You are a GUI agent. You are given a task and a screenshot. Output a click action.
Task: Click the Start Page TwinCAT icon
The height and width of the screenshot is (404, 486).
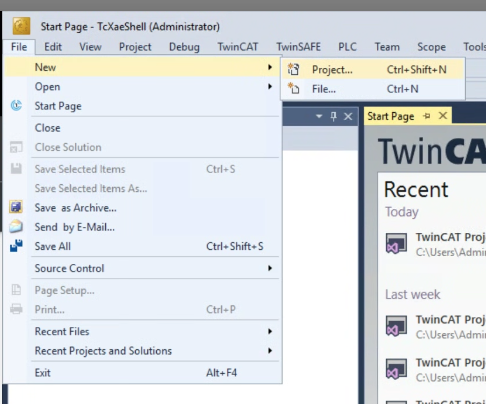[x=16, y=106]
